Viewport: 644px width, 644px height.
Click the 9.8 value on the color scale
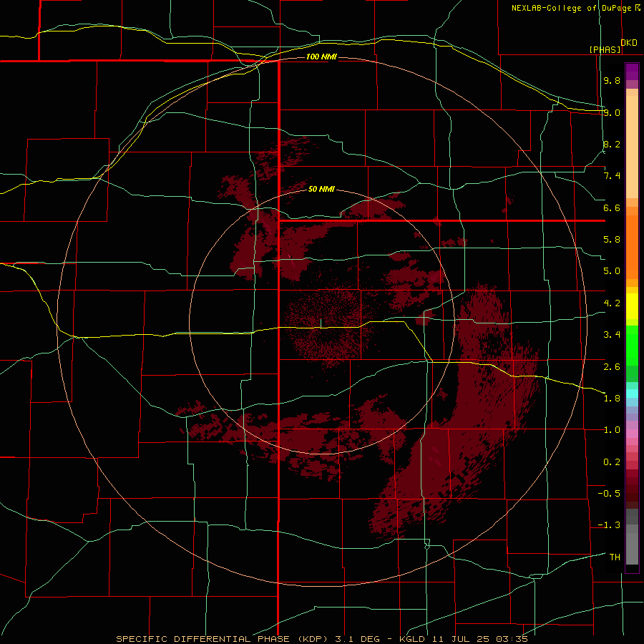(x=612, y=81)
